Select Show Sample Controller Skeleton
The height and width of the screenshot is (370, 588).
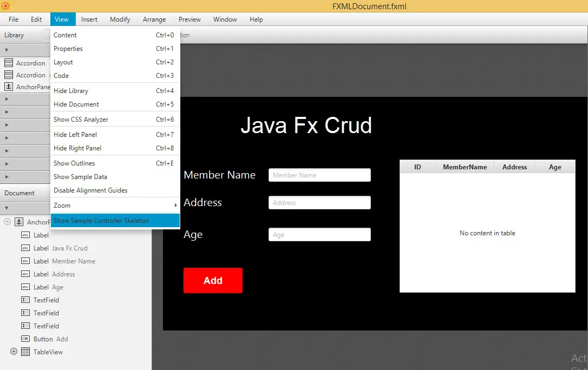coord(101,221)
